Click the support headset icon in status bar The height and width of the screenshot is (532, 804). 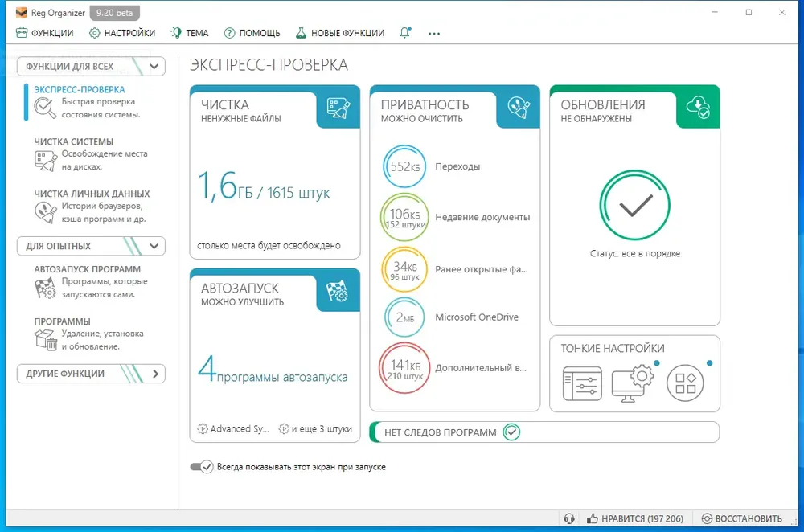pos(569,518)
